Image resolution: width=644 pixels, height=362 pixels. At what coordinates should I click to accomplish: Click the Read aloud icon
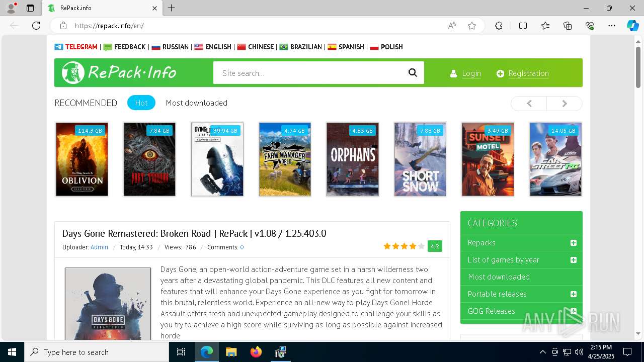(452, 26)
